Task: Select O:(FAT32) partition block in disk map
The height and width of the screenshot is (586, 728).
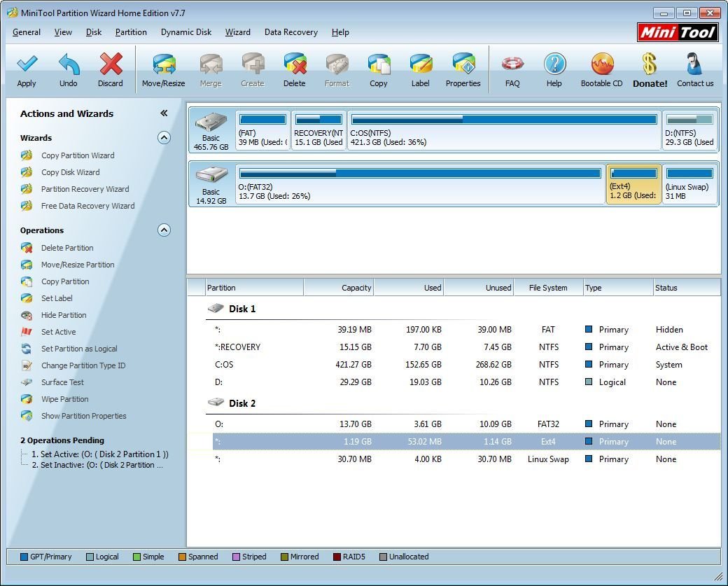Action: 420,184
